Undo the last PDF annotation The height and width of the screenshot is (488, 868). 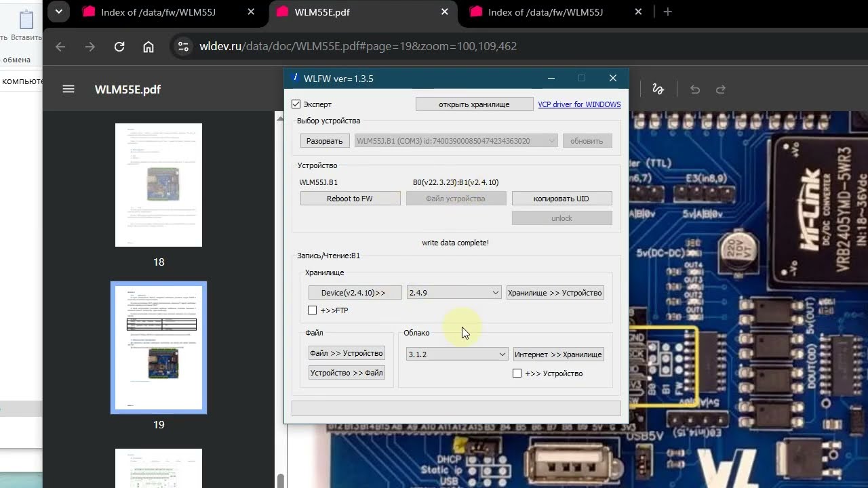695,89
